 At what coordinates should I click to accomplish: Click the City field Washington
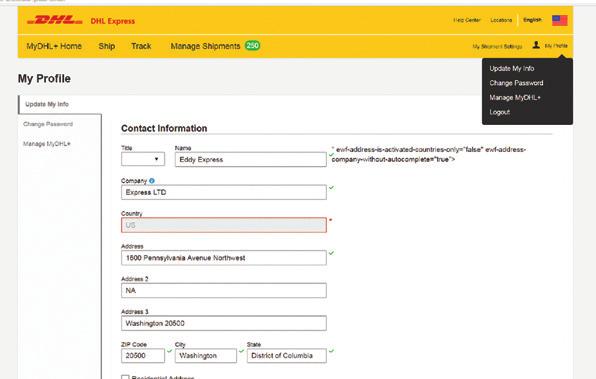click(206, 356)
